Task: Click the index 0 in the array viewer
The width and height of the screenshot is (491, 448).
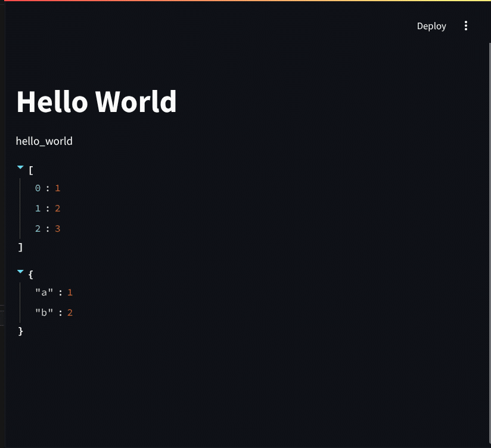Action: click(37, 188)
